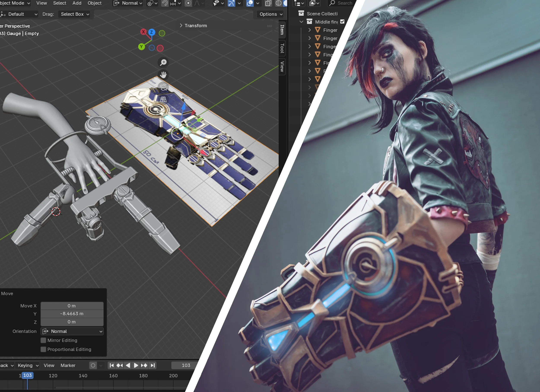
Task: Toggle the proportional editing circle icon
Action: point(188,3)
